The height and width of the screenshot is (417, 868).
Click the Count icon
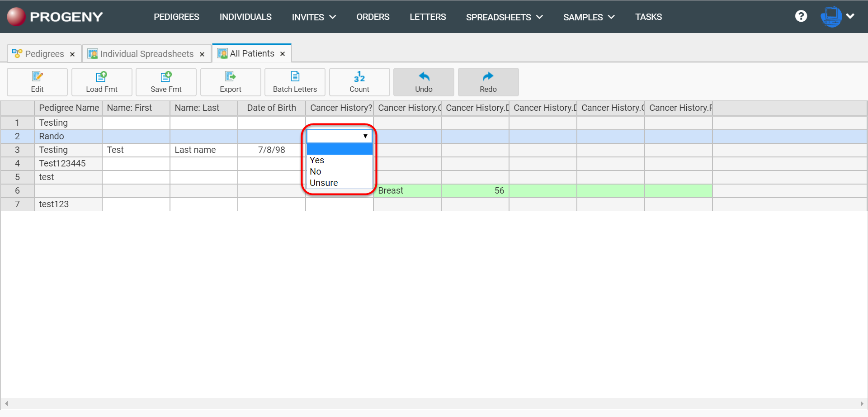(359, 82)
